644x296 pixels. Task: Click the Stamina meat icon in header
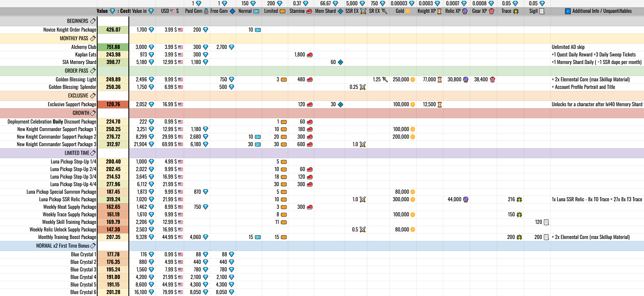309,11
